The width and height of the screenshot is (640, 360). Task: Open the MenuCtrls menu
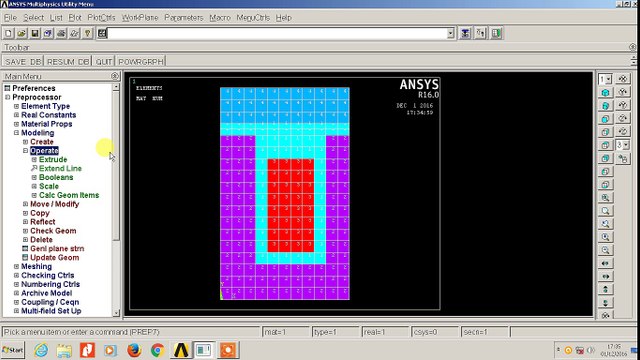(253, 18)
